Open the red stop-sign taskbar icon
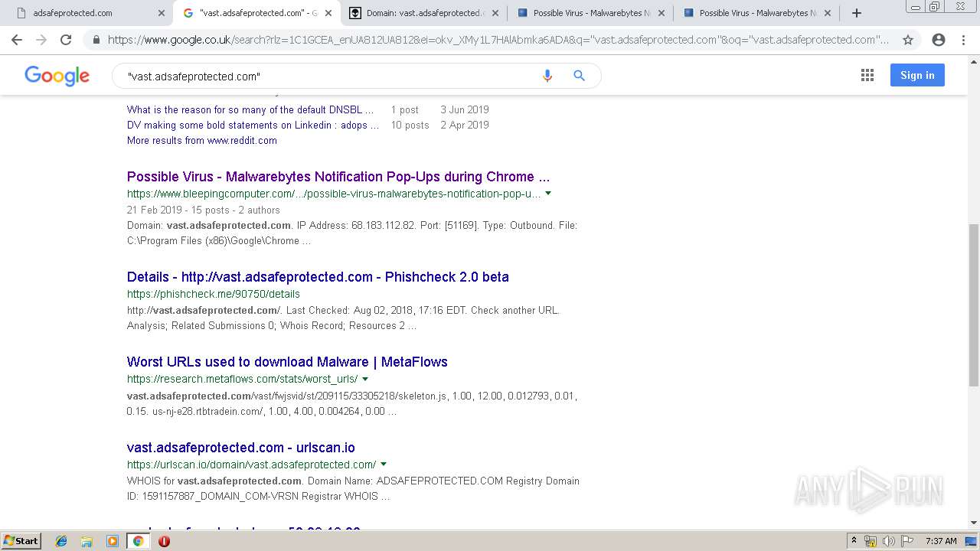 tap(164, 541)
